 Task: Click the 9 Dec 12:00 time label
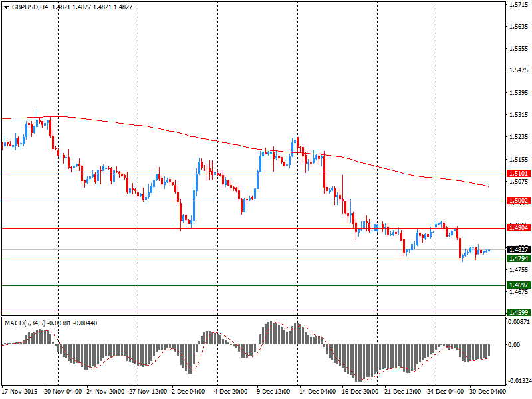point(273,391)
